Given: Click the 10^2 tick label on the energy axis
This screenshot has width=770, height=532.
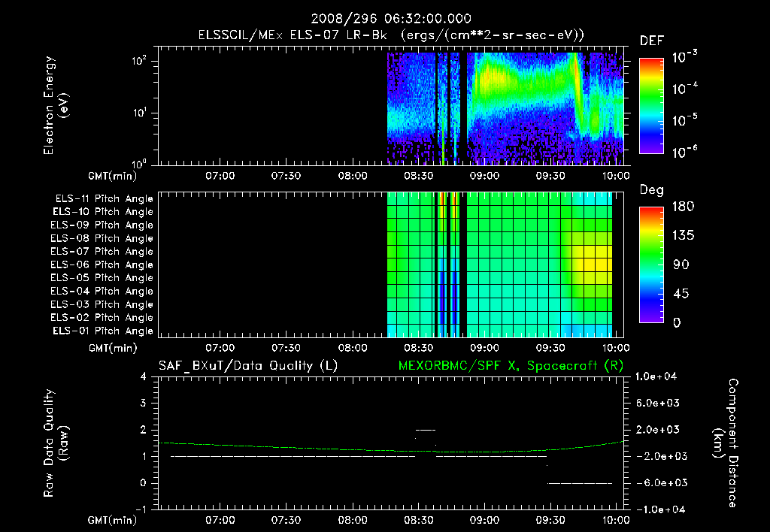Looking at the screenshot, I should pos(139,61).
